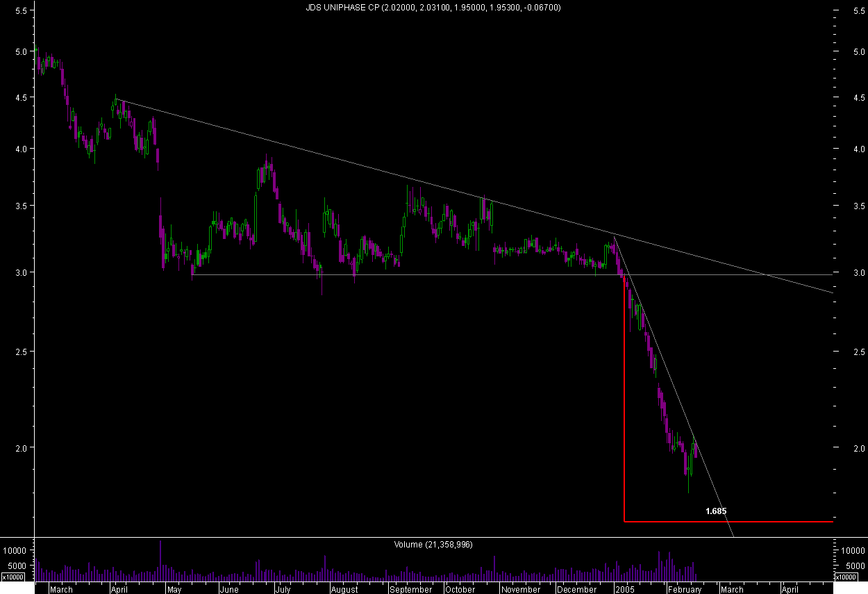The width and height of the screenshot is (868, 594).
Task: Click 3.5 on the right price axis
Action: [x=858, y=206]
